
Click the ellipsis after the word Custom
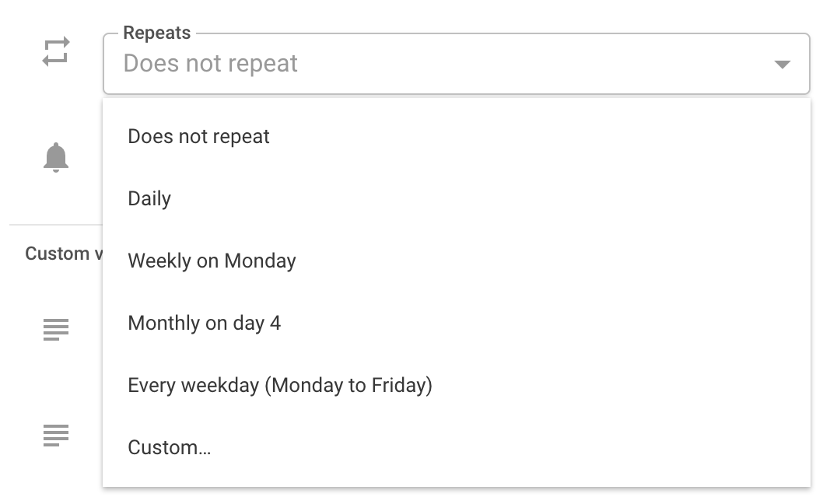205,450
